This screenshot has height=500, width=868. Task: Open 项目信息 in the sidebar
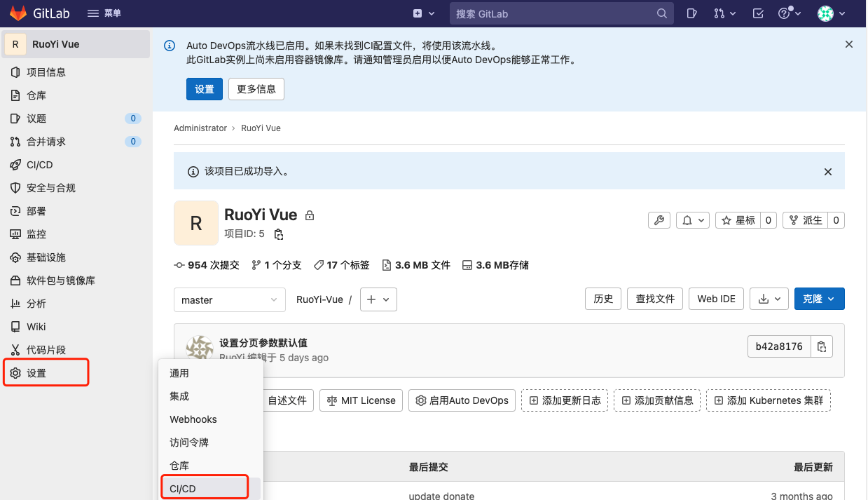[x=76, y=72]
